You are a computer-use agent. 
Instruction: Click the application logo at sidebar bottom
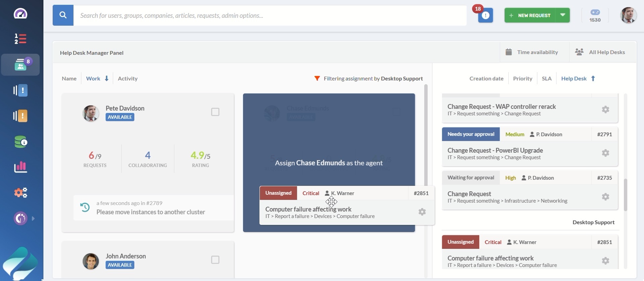click(x=20, y=264)
